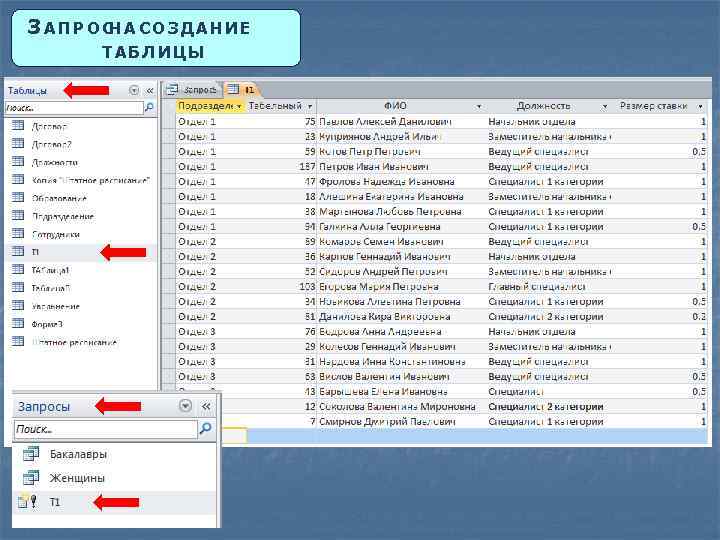Click the T1 table icon in Таблицы
The height and width of the screenshot is (540, 720).
(17, 251)
